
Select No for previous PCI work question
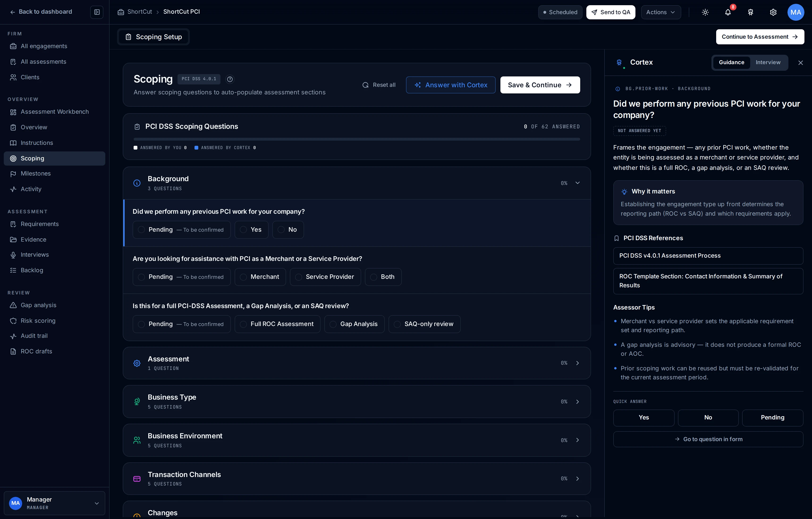[x=288, y=230]
